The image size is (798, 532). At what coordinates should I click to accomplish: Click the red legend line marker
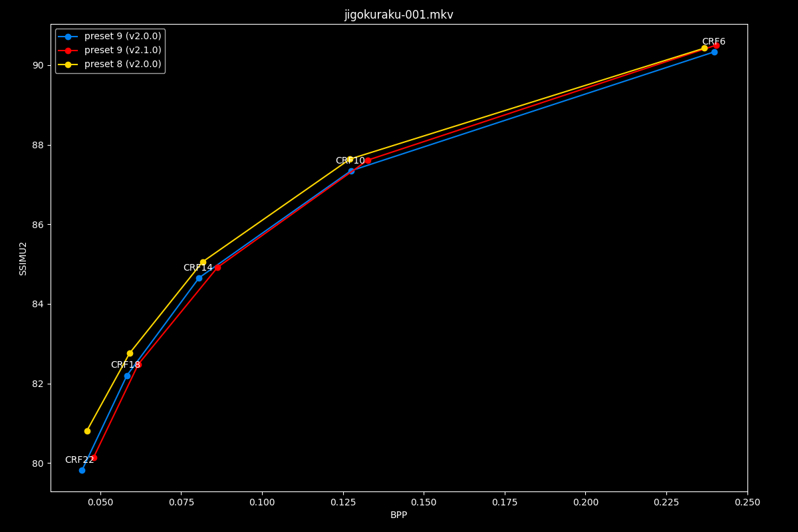point(68,51)
